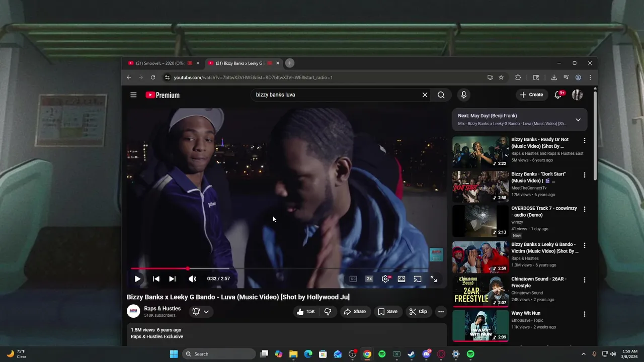Open Ready Or Not video thumbnail
The width and height of the screenshot is (644, 362).
point(480,152)
